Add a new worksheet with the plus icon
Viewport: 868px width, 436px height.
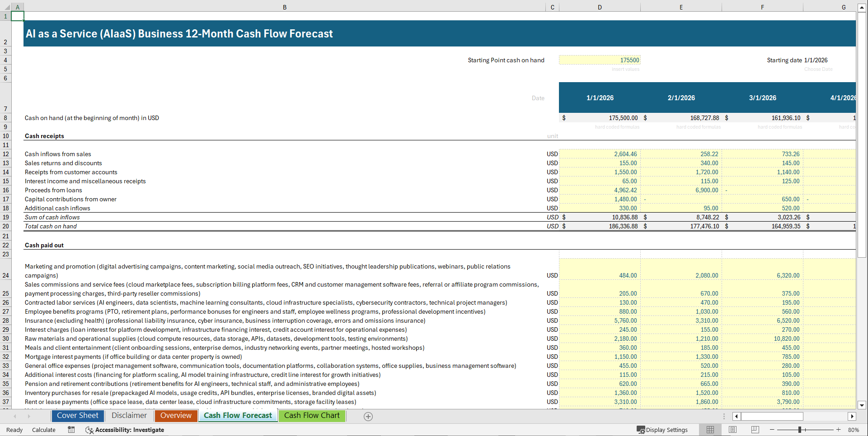368,416
